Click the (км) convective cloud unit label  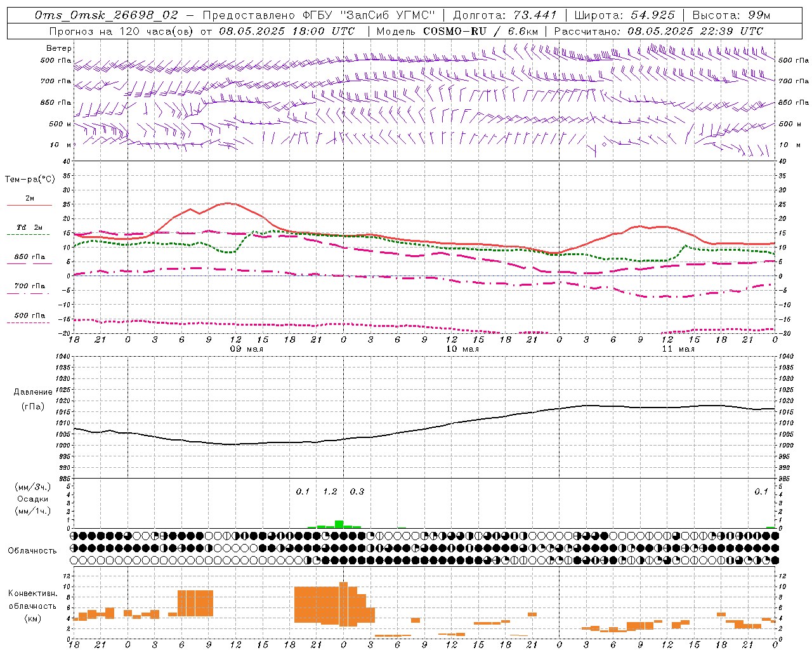pyautogui.click(x=32, y=618)
